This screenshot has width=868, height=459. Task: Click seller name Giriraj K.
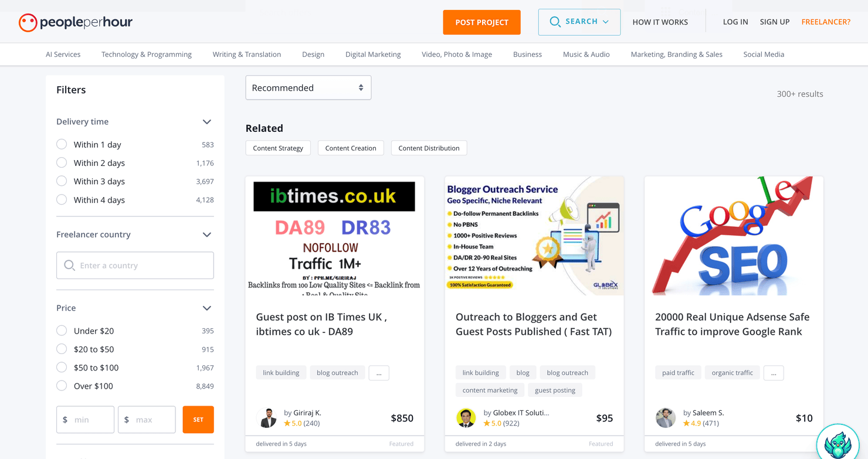(x=307, y=413)
